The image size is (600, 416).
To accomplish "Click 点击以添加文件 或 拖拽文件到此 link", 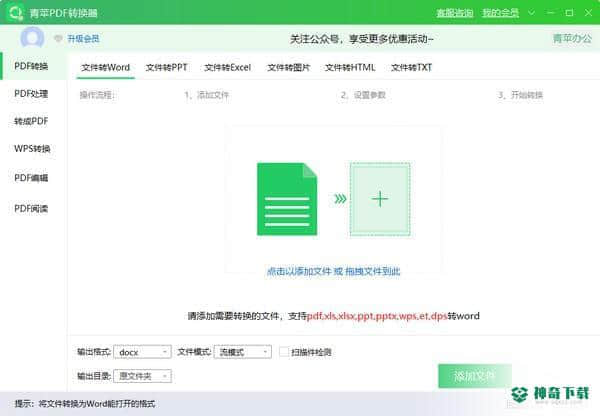I will 333,271.
